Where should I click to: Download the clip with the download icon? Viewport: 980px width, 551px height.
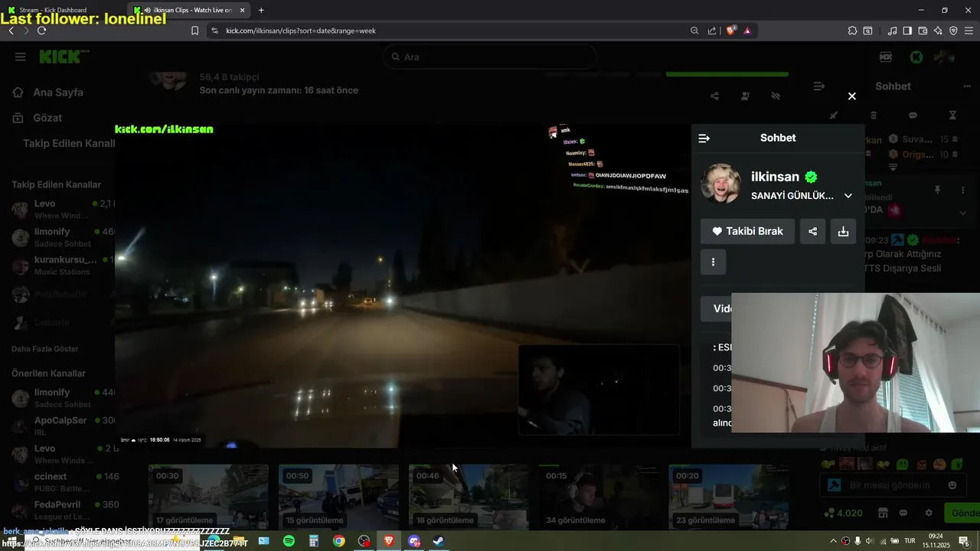click(x=843, y=231)
